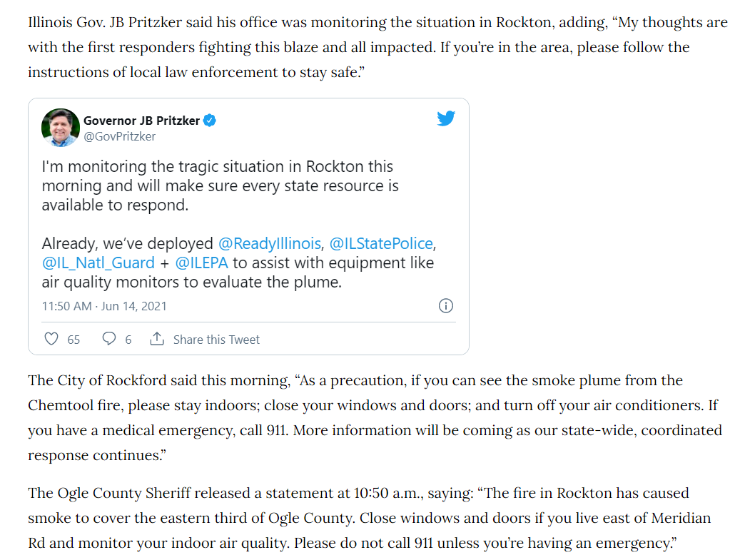The height and width of the screenshot is (560, 740).
Task: Open the @ReadyIllinois mention link
Action: pyautogui.click(x=270, y=243)
